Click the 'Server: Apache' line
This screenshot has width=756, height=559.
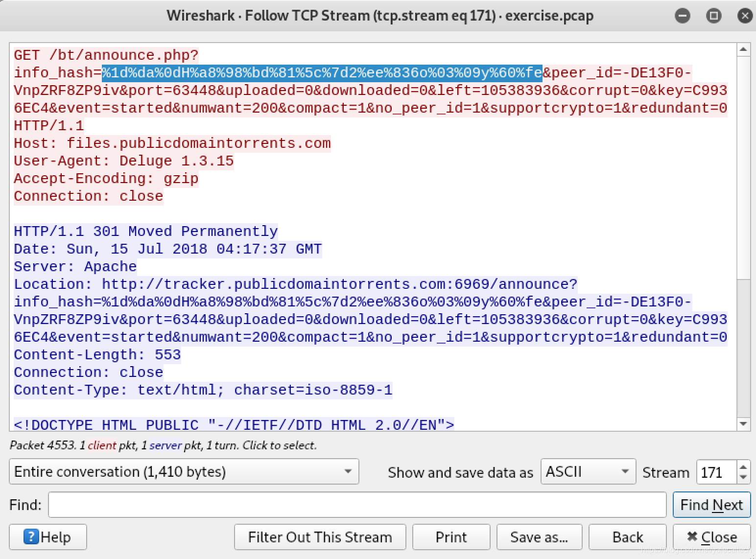[x=75, y=266]
